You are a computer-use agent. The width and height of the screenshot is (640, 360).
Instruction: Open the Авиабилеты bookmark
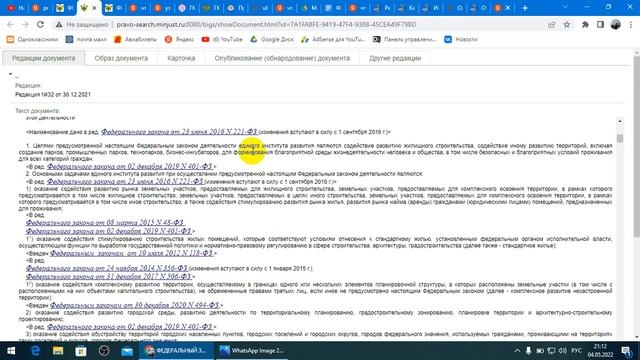click(136, 40)
